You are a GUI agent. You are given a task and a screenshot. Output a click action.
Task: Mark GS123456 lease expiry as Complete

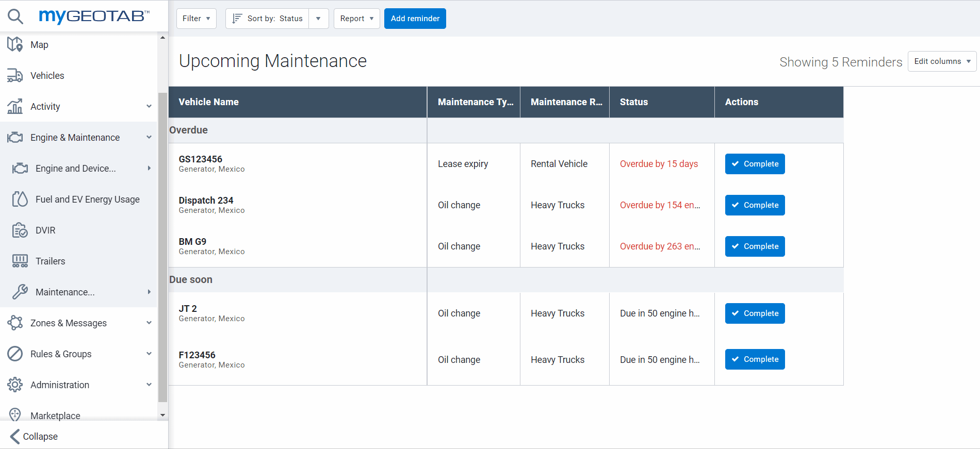coord(755,164)
